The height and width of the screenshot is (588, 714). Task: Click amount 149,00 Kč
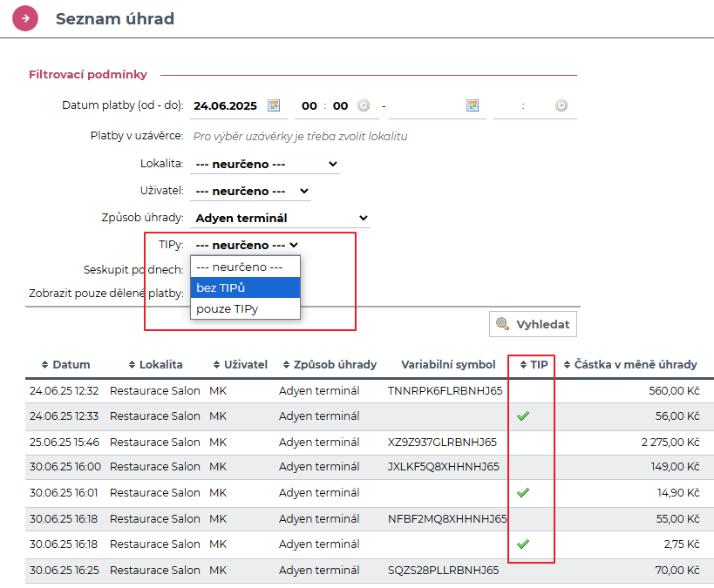[x=676, y=467]
